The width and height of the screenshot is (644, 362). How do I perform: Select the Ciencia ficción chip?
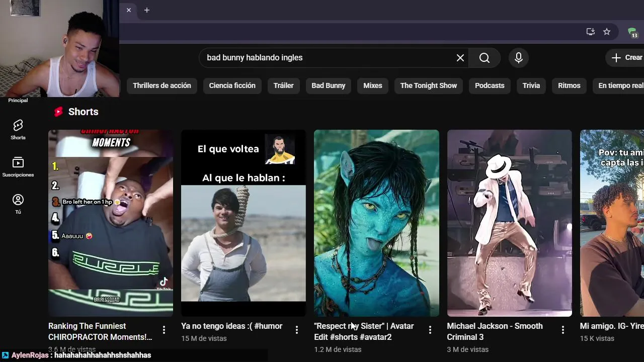(232, 85)
